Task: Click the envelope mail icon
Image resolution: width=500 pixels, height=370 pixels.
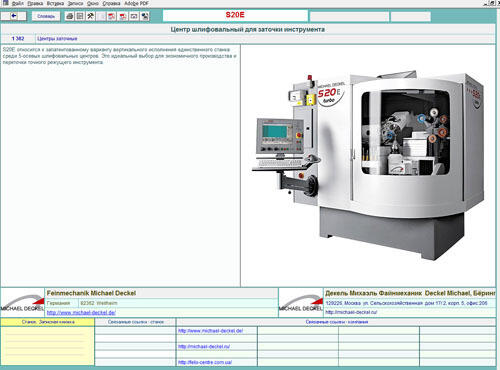Action: [x=134, y=16]
